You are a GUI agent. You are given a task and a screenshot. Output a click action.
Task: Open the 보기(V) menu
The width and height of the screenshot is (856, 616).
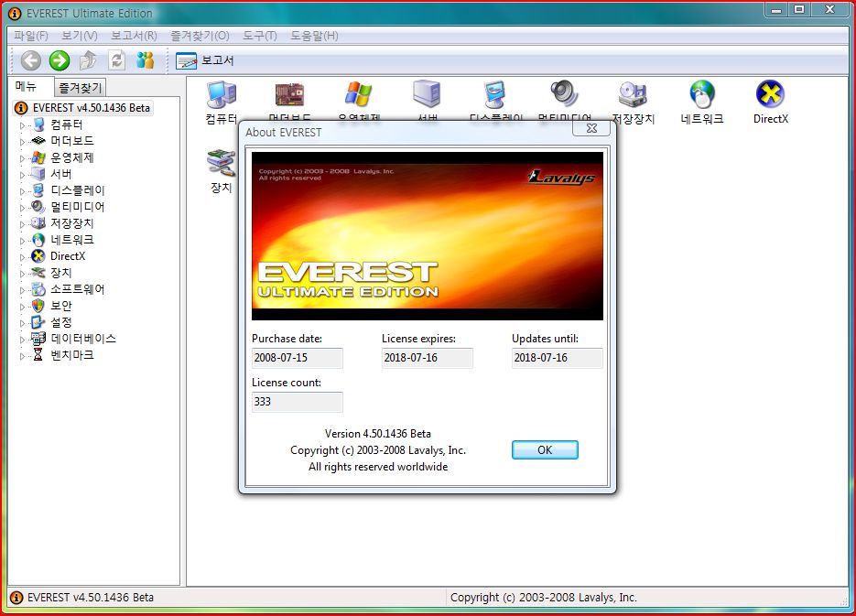79,36
